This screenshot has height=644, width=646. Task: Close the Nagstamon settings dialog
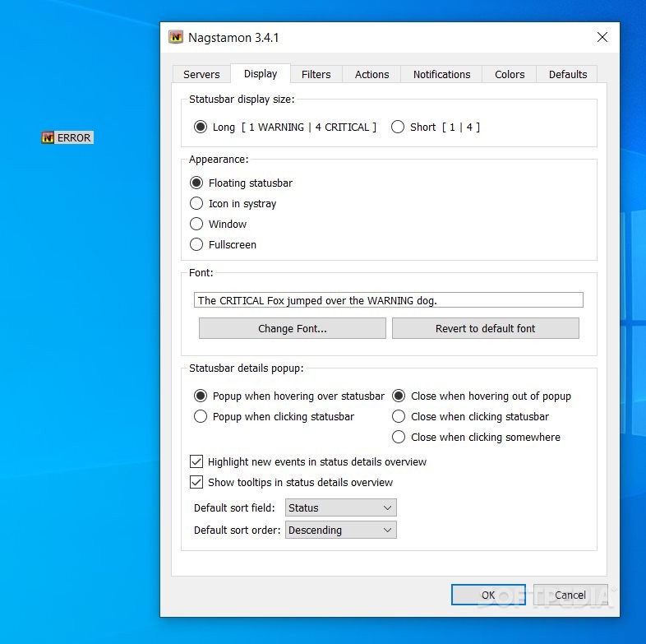pyautogui.click(x=602, y=37)
